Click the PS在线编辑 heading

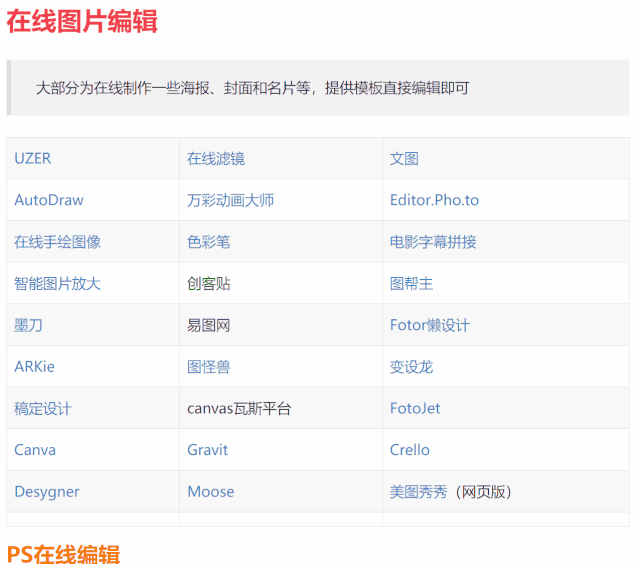[63, 554]
